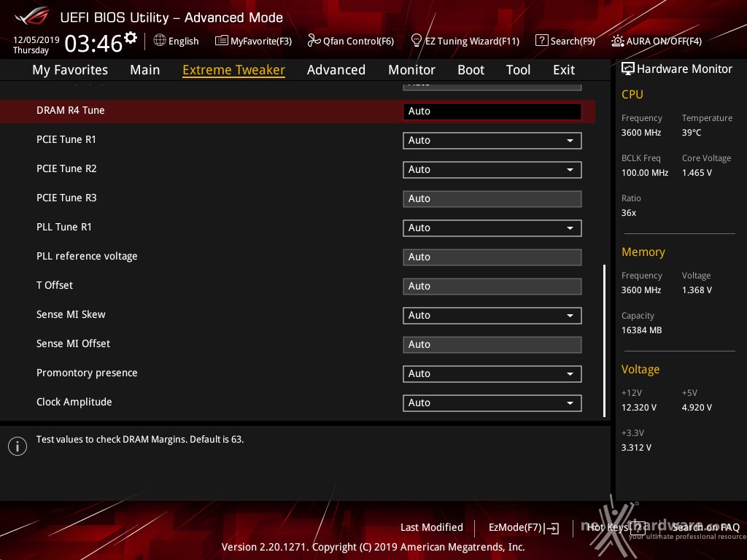Click Search on FAQ link
Screen dimensions: 747x560
coord(706,527)
